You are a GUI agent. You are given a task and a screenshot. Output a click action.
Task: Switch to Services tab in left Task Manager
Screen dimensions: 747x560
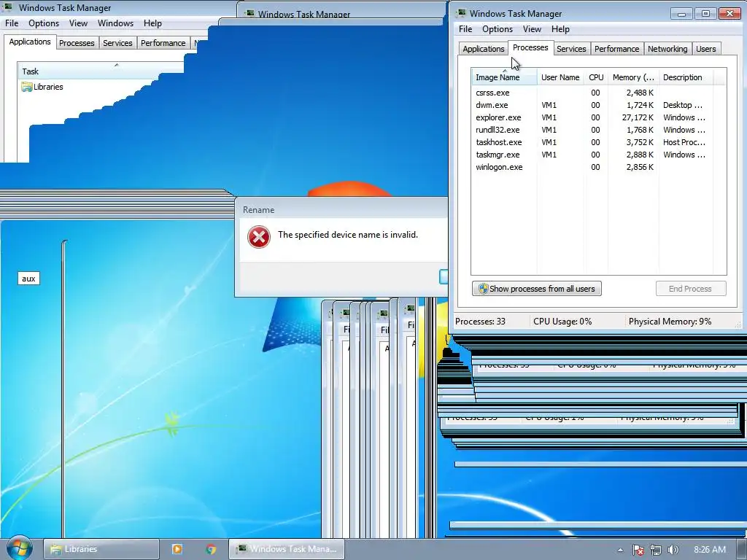pyautogui.click(x=117, y=43)
